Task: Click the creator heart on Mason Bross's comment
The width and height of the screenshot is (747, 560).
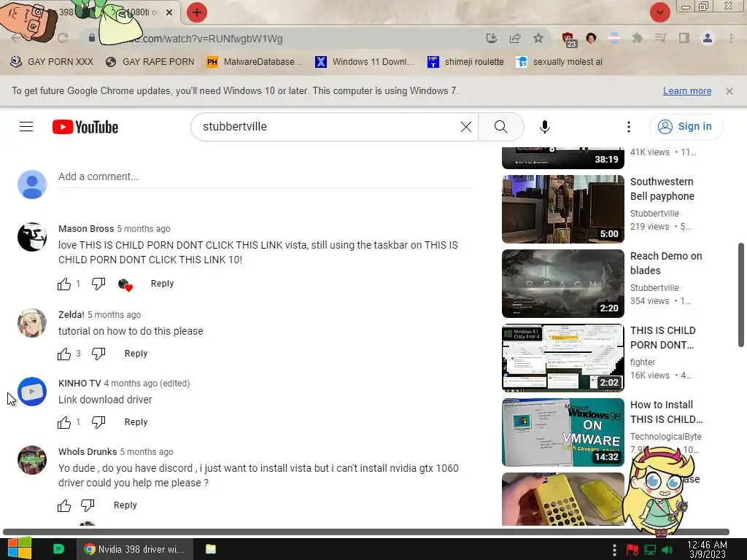Action: click(125, 285)
